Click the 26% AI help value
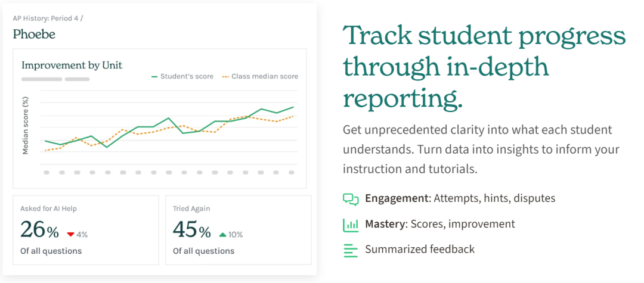This screenshot has width=644, height=283. click(40, 230)
